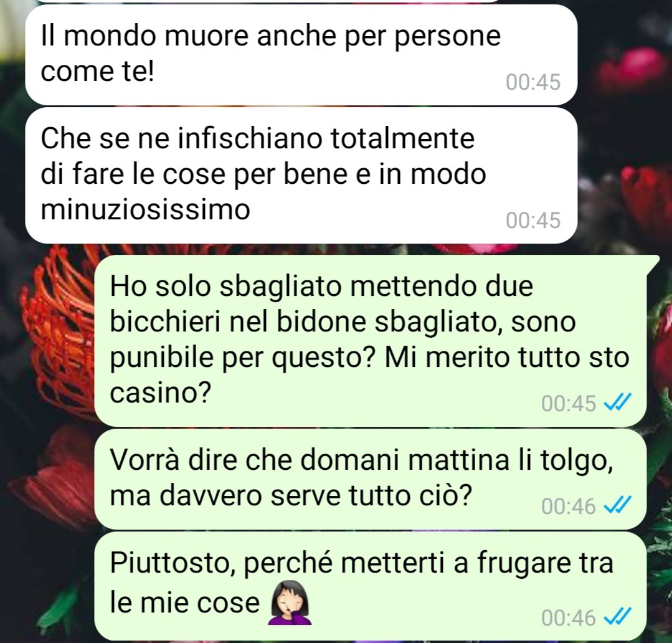Tap 00:46 timestamp beside 'tutto ciò?'
Screen dimensions: 672x643
click(x=569, y=507)
